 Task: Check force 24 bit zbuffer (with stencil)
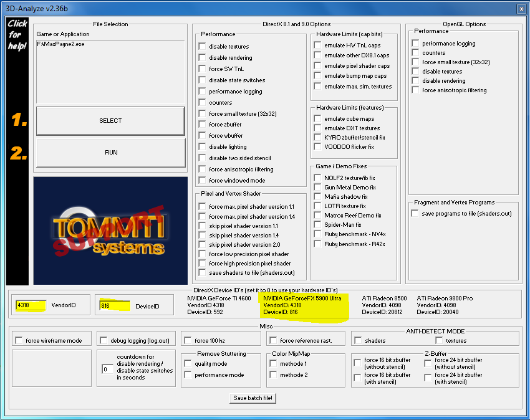click(x=428, y=378)
